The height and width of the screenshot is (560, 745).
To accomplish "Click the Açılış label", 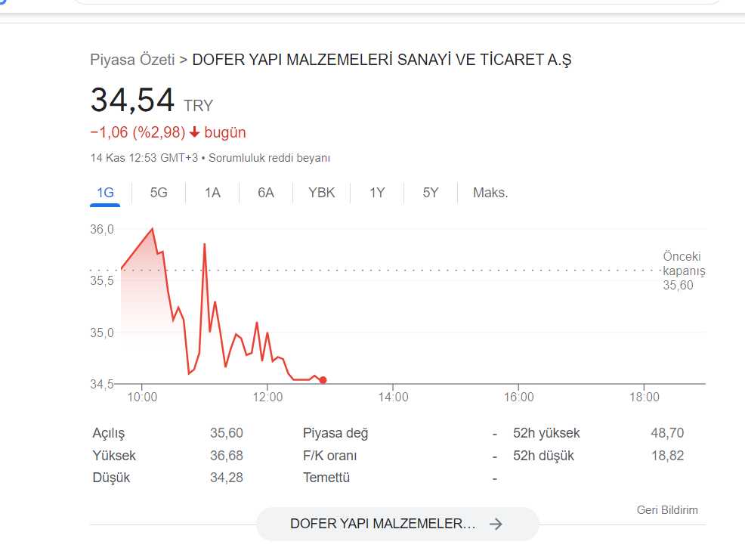I will (108, 433).
